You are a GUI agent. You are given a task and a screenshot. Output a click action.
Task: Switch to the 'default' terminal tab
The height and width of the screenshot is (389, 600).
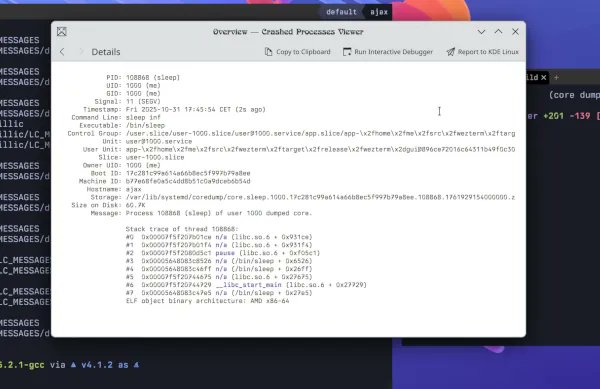coord(341,12)
